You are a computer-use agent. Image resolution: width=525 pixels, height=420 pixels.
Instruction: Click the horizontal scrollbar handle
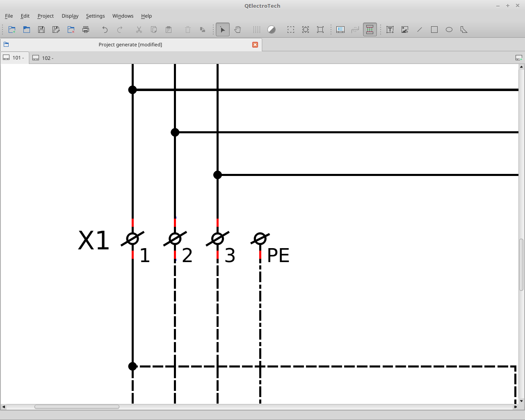click(77, 407)
